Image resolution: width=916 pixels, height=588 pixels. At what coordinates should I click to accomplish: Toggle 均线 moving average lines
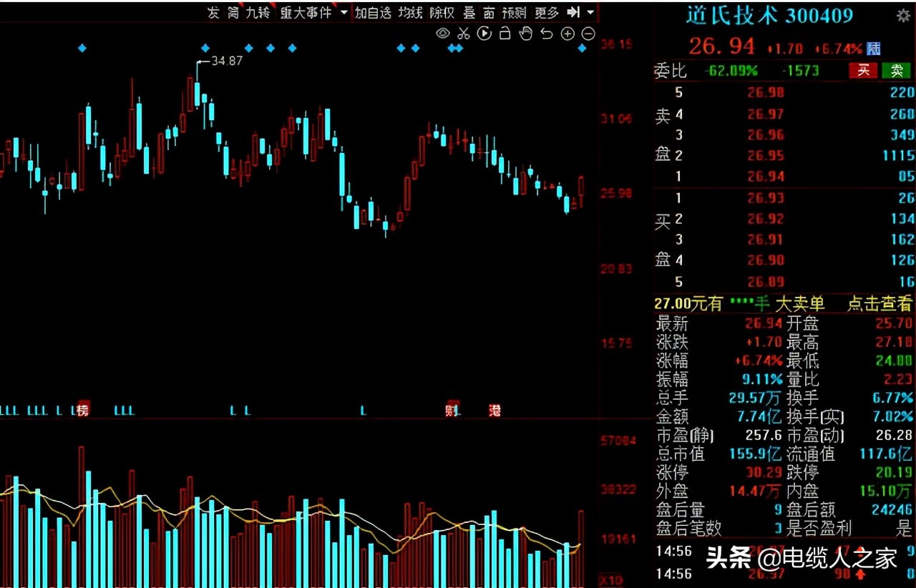coord(411,12)
